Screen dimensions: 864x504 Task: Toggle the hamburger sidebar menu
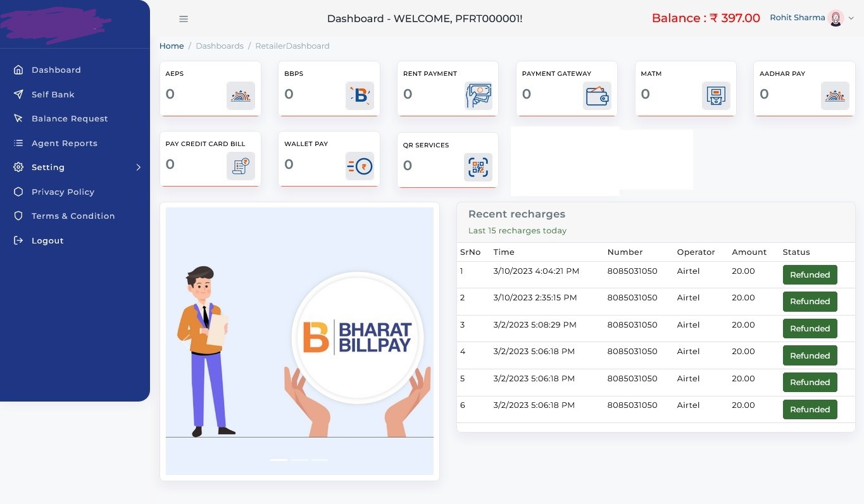coord(184,19)
